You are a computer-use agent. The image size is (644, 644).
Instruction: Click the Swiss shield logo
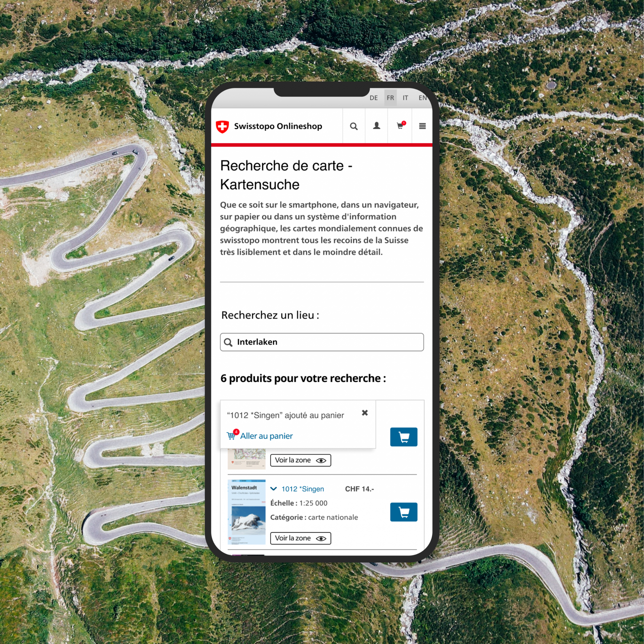pos(222,127)
